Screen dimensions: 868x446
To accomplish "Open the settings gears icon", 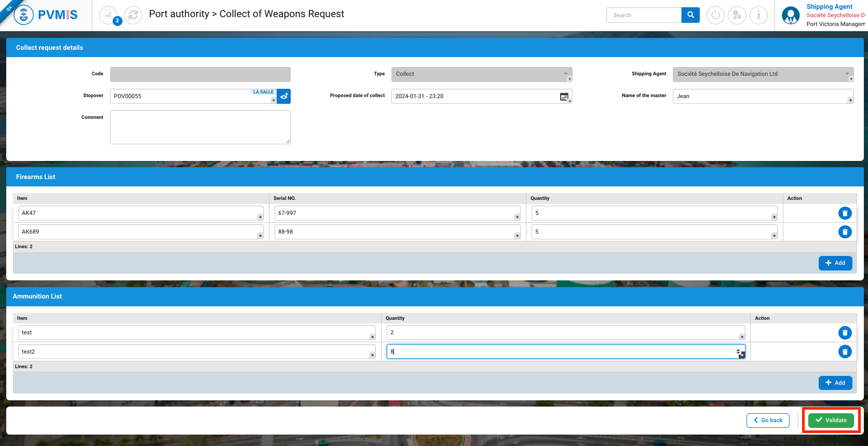I will click(737, 15).
